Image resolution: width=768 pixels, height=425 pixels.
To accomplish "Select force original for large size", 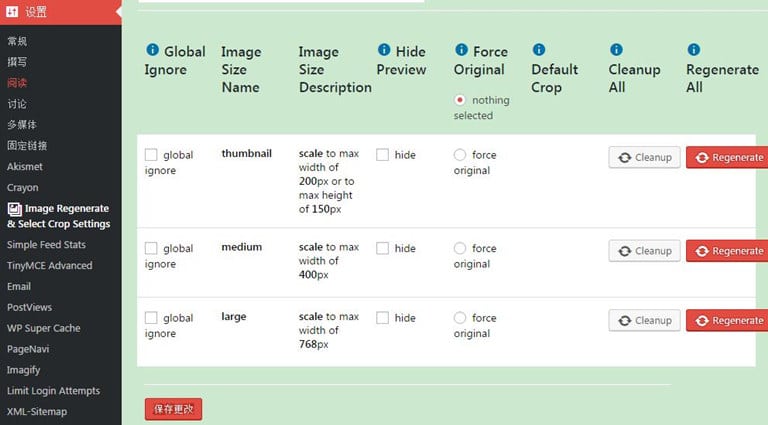I will [x=460, y=318].
